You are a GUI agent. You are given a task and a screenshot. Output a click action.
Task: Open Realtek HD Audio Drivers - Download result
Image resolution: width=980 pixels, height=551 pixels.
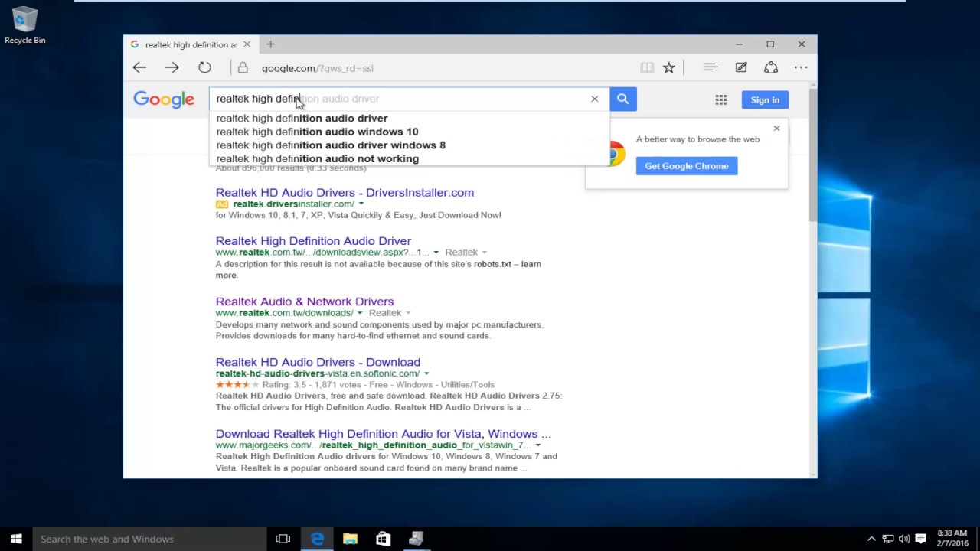[318, 362]
